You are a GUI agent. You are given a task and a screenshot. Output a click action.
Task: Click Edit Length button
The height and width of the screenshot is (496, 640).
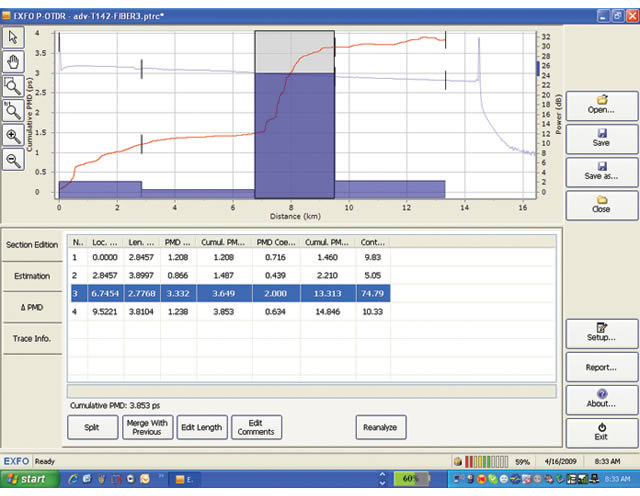(202, 427)
